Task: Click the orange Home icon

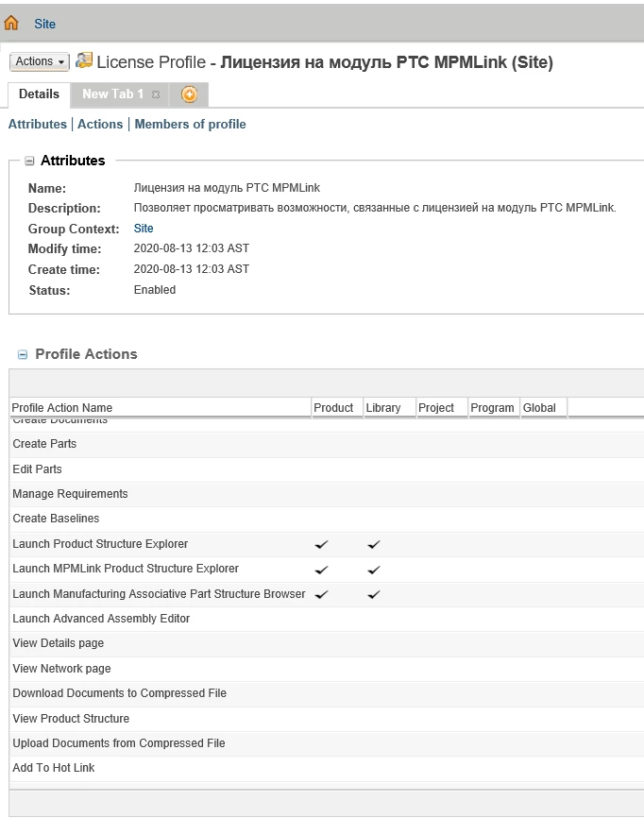Action: pyautogui.click(x=11, y=23)
